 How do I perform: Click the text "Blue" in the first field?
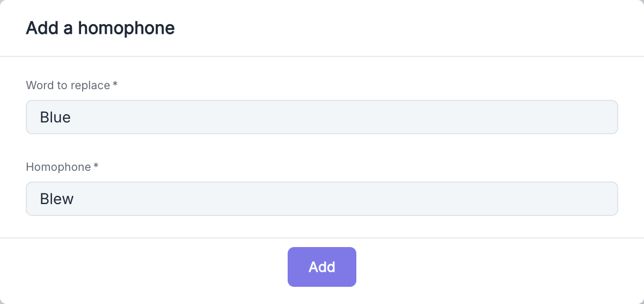(x=55, y=117)
